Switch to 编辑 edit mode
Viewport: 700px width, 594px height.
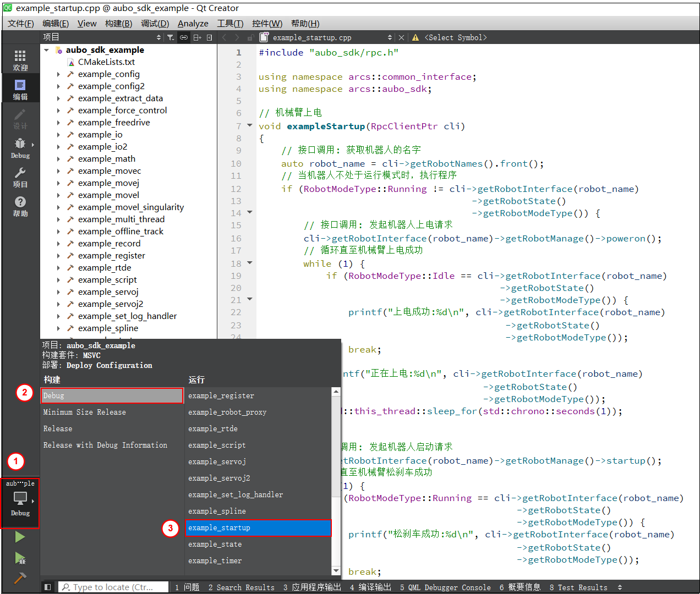(x=20, y=89)
